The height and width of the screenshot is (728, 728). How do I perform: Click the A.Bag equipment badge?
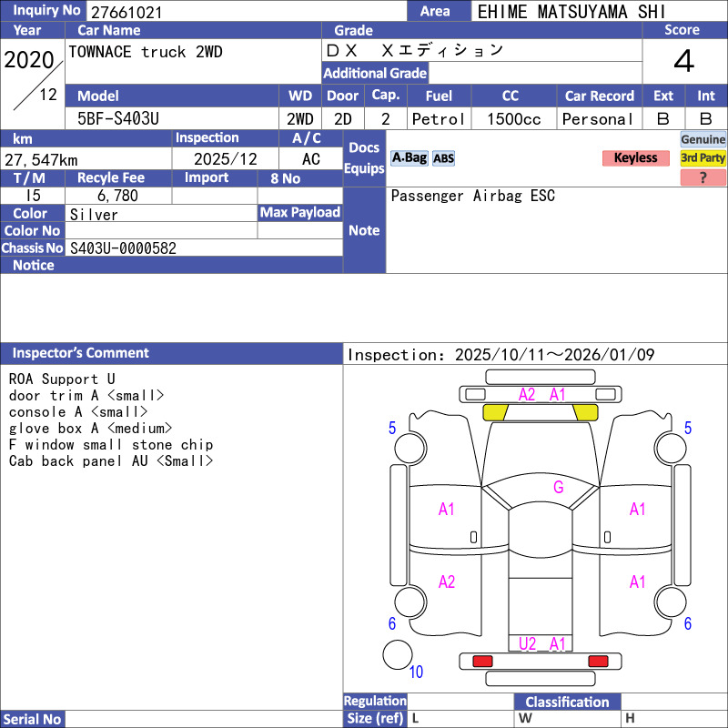[x=409, y=158]
